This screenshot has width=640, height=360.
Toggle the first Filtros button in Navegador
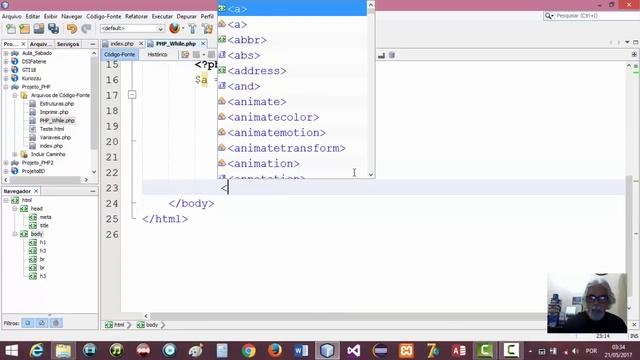pyautogui.click(x=28, y=323)
